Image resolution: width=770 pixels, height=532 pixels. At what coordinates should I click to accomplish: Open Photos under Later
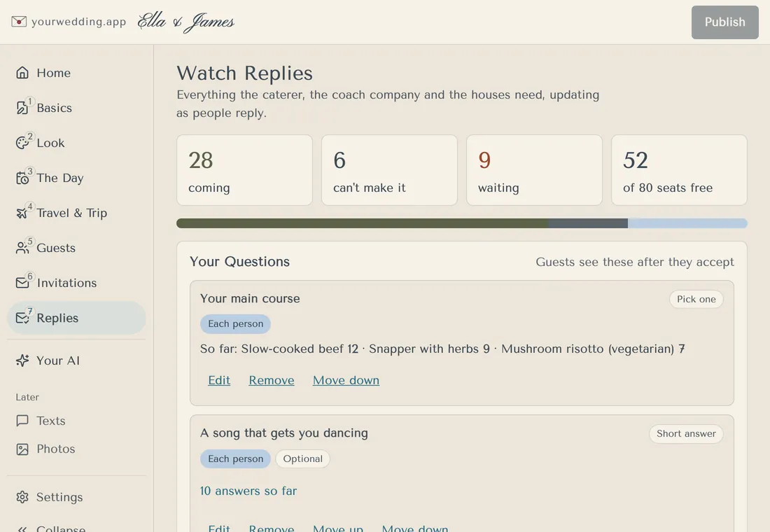76,449
